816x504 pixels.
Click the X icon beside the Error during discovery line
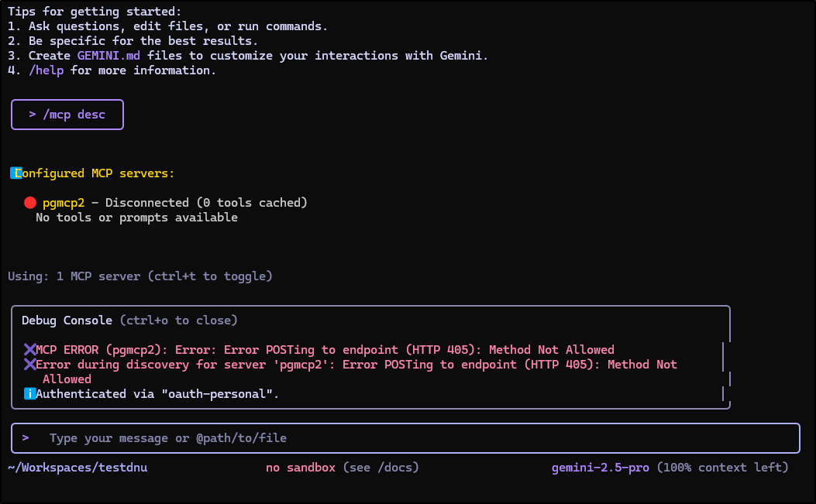click(29, 365)
